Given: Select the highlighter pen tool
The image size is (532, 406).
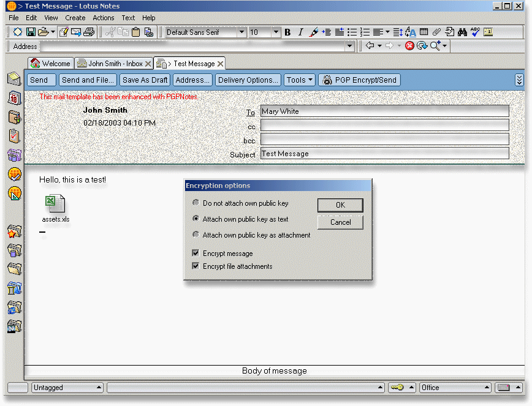Looking at the screenshot, I should (314, 32).
